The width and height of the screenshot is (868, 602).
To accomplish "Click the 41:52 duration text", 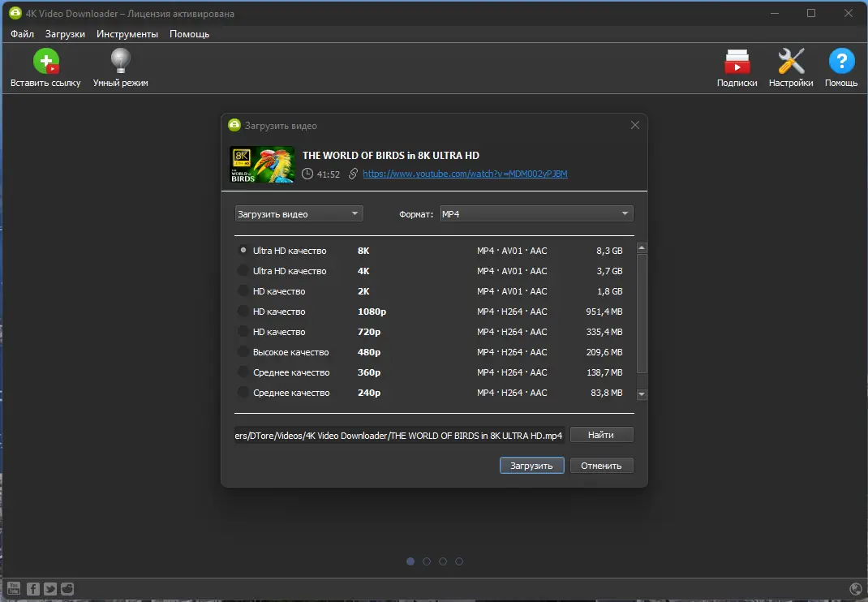I will tap(329, 174).
